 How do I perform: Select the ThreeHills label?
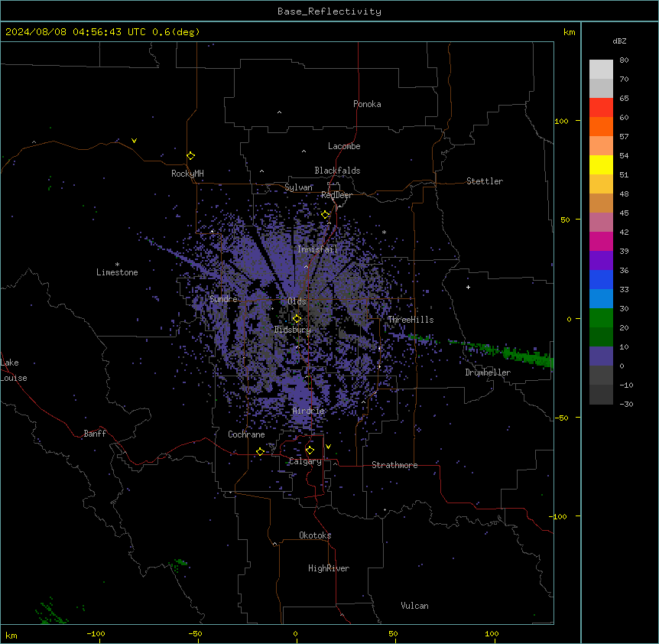click(x=411, y=320)
